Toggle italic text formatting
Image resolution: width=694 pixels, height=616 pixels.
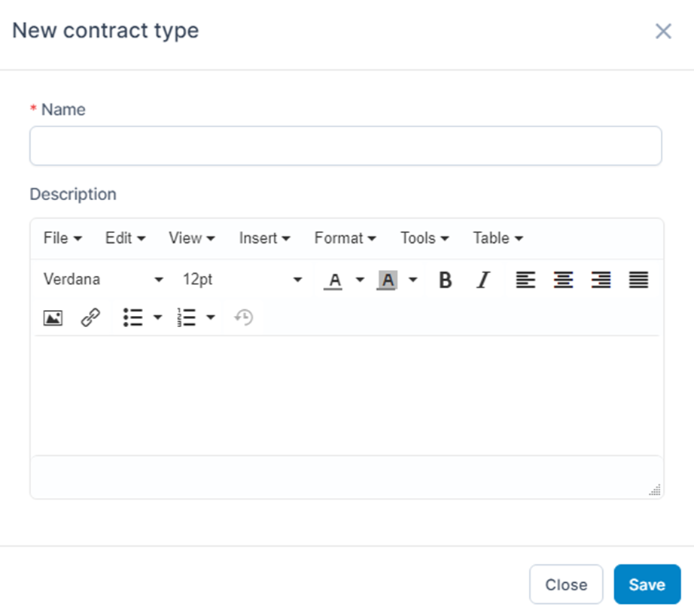pos(483,280)
